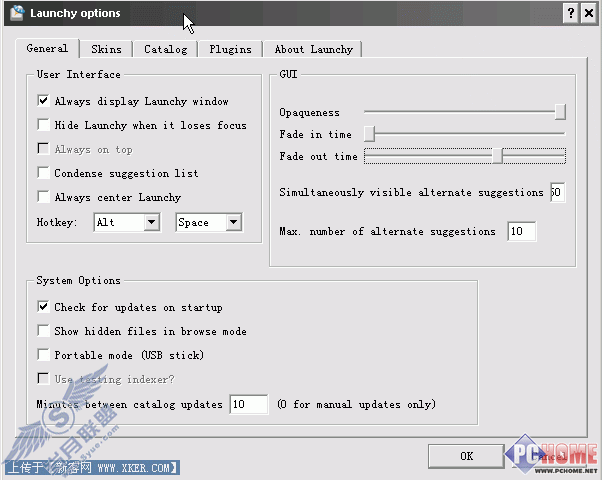The height and width of the screenshot is (480, 602).
Task: Click the Fade out time slider handle
Action: (497, 156)
